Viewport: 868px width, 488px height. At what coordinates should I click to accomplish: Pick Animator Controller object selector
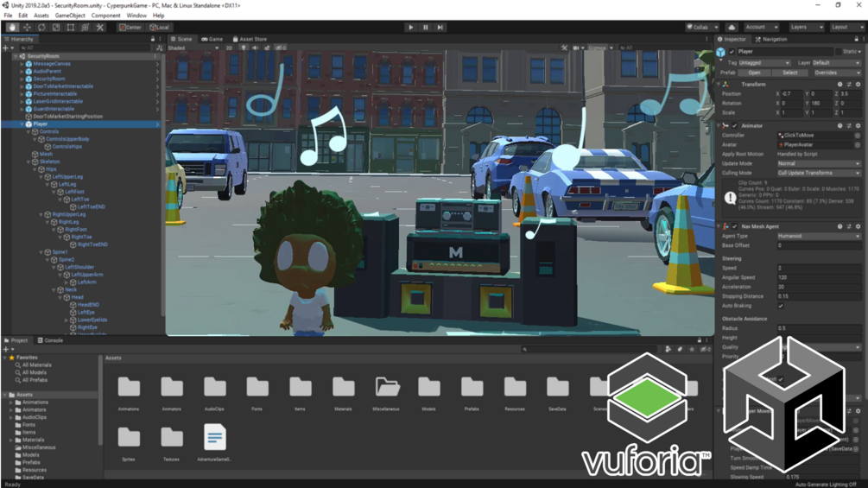[858, 135]
